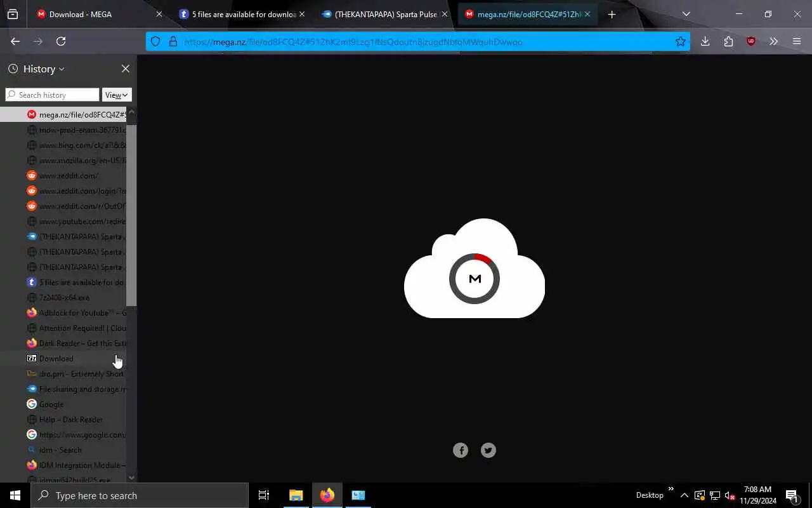This screenshot has height=508, width=812.
Task: Open the Windows notification center
Action: point(792,495)
